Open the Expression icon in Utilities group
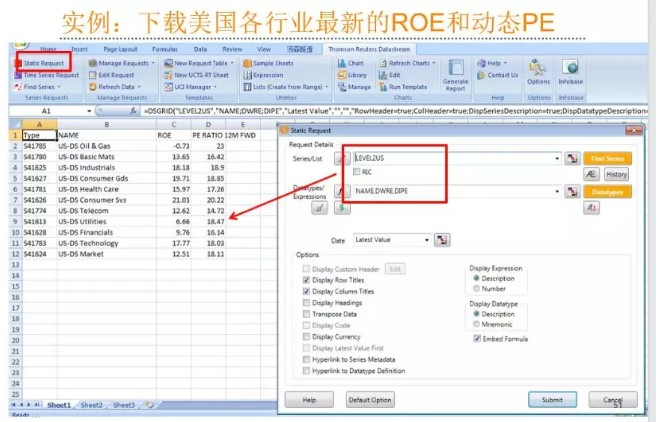Image resolution: width=658 pixels, height=422 pixels. click(x=264, y=75)
